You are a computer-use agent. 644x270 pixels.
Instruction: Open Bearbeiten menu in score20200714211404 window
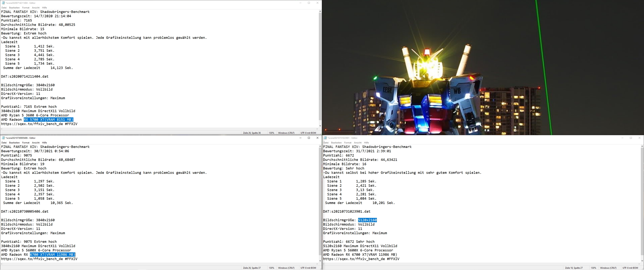pos(14,8)
